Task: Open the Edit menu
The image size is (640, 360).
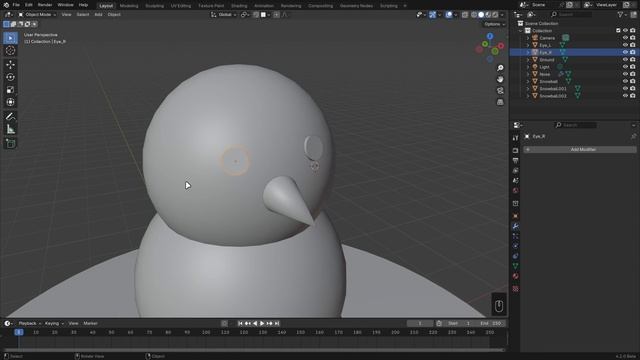Action: pyautogui.click(x=29, y=5)
